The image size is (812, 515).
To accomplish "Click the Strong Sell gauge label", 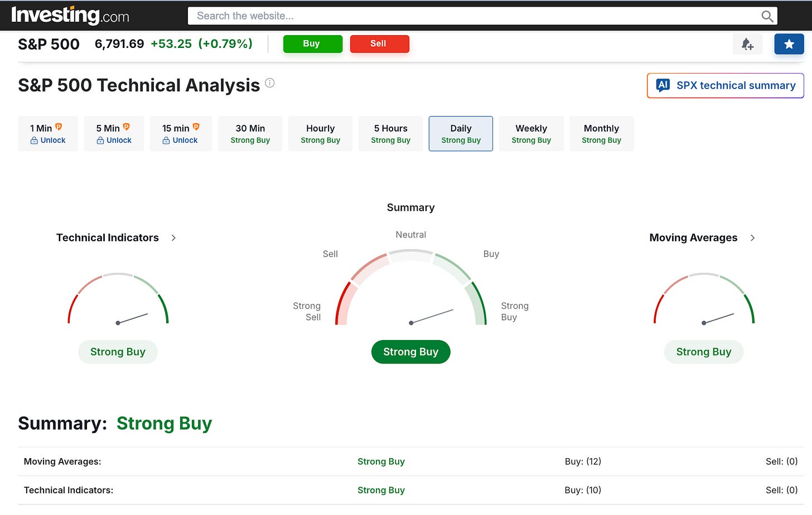I will pos(307,312).
